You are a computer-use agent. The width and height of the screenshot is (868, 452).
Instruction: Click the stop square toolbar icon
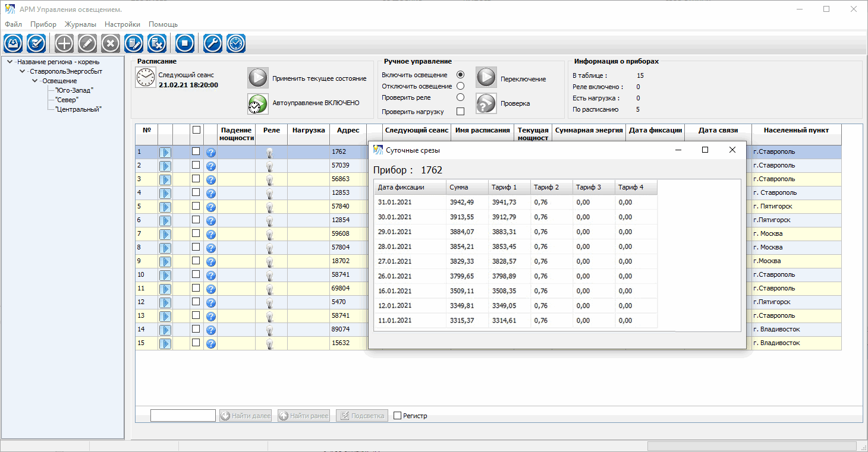pos(185,43)
